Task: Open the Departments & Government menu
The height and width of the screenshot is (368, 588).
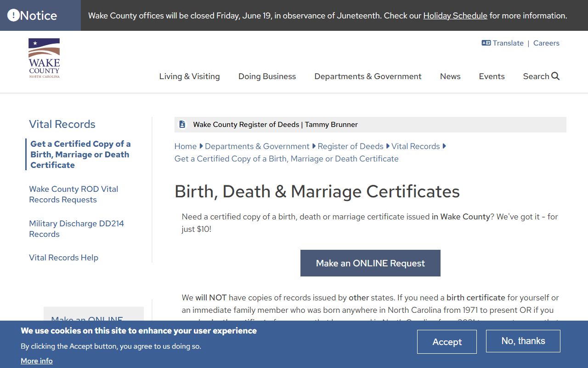Action: 368,76
